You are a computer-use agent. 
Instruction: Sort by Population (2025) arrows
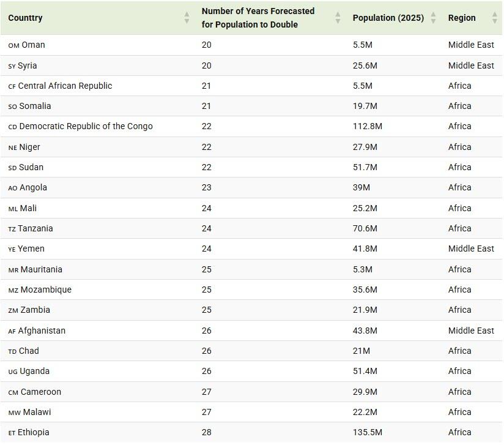pos(433,18)
